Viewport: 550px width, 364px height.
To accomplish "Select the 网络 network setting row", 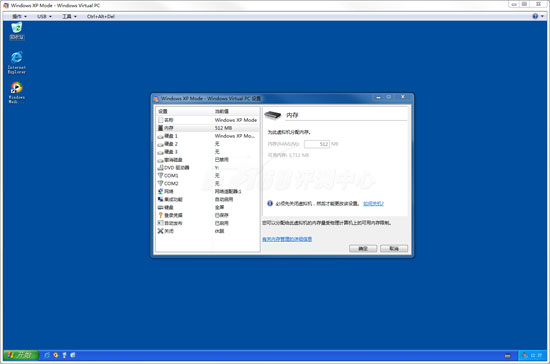I will (207, 191).
